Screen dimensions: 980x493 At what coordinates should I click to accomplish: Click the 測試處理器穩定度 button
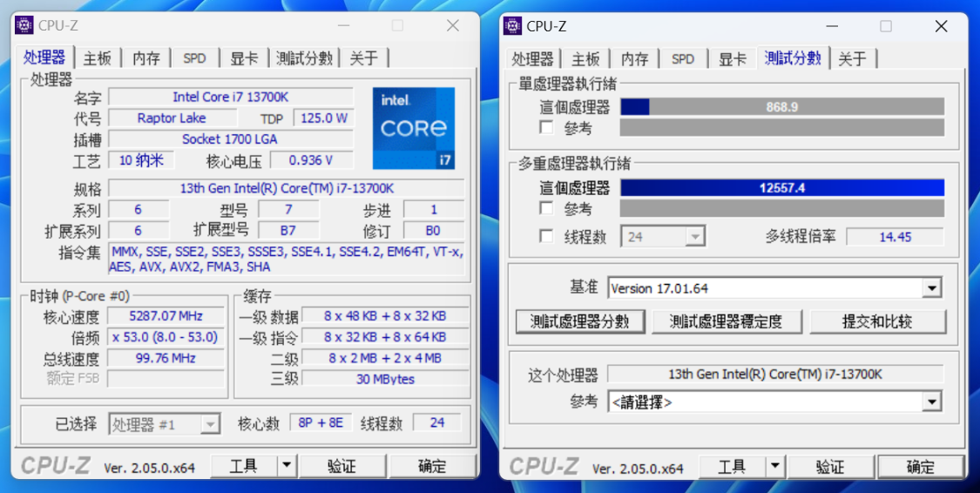point(726,321)
